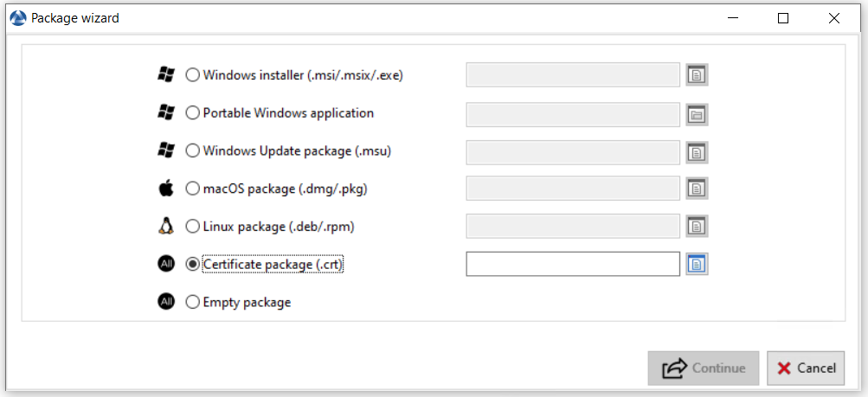Click the folder browse icon for Portable application

[x=697, y=115]
